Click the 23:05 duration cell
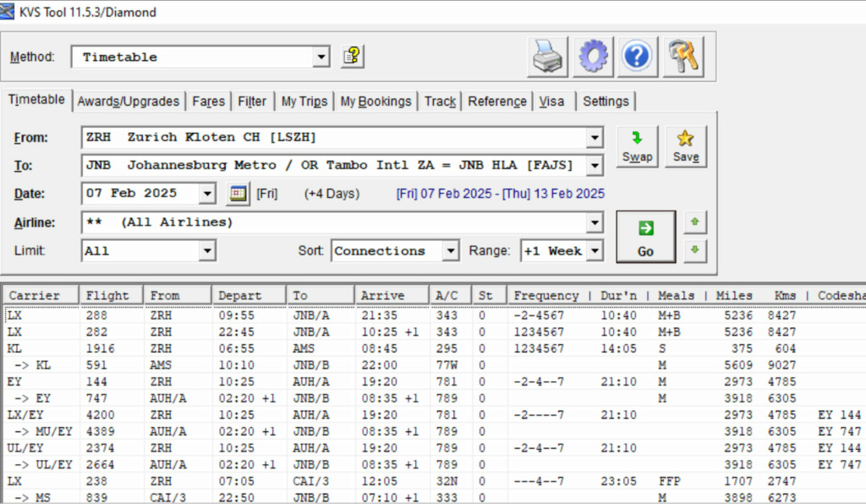Screen dimensions: 866x504 (618, 481)
